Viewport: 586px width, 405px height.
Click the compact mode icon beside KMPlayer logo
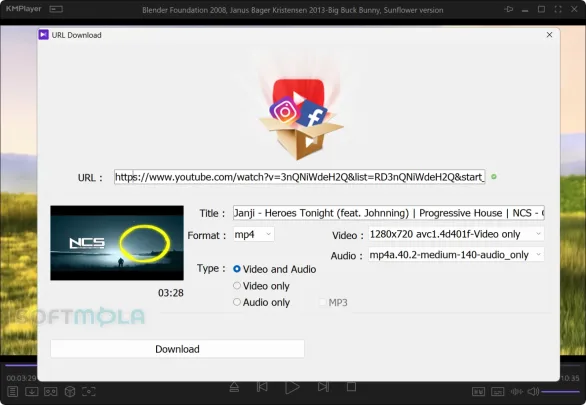56,9
